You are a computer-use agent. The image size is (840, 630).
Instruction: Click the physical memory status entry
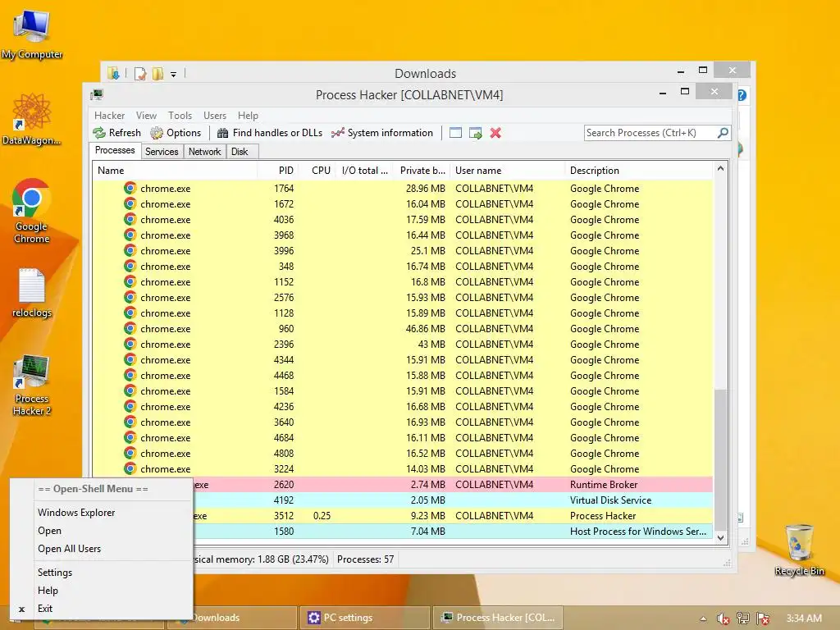[x=262, y=559]
